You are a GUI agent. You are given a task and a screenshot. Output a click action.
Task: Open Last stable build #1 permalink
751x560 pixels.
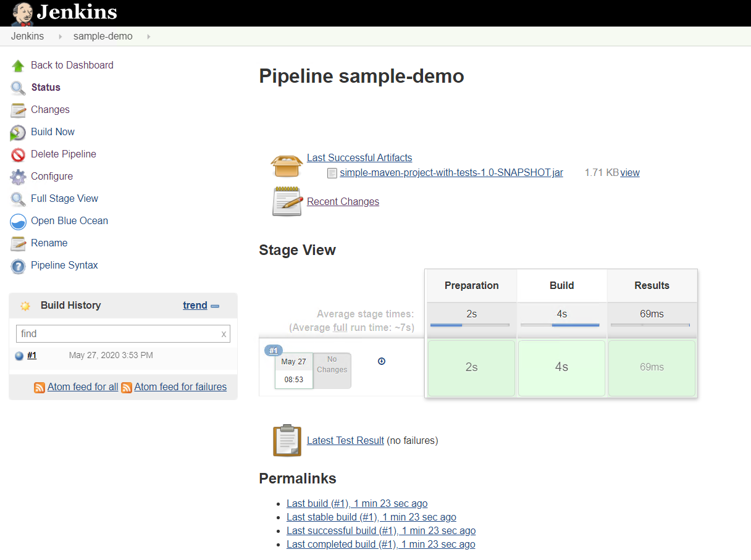(371, 517)
